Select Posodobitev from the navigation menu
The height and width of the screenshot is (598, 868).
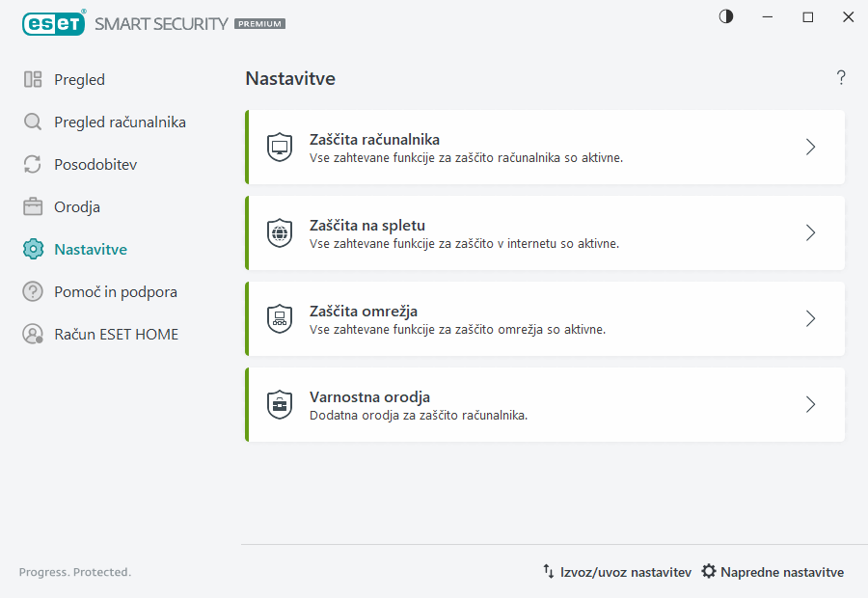(x=95, y=164)
